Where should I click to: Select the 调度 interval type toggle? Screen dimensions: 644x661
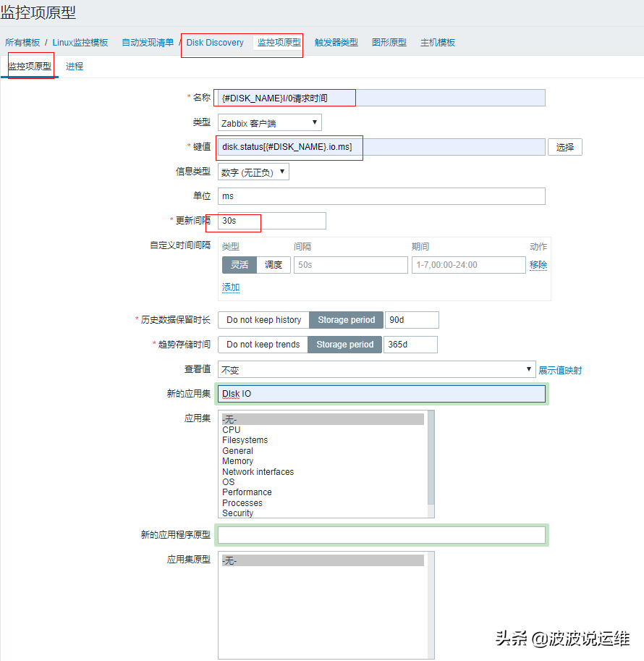273,265
